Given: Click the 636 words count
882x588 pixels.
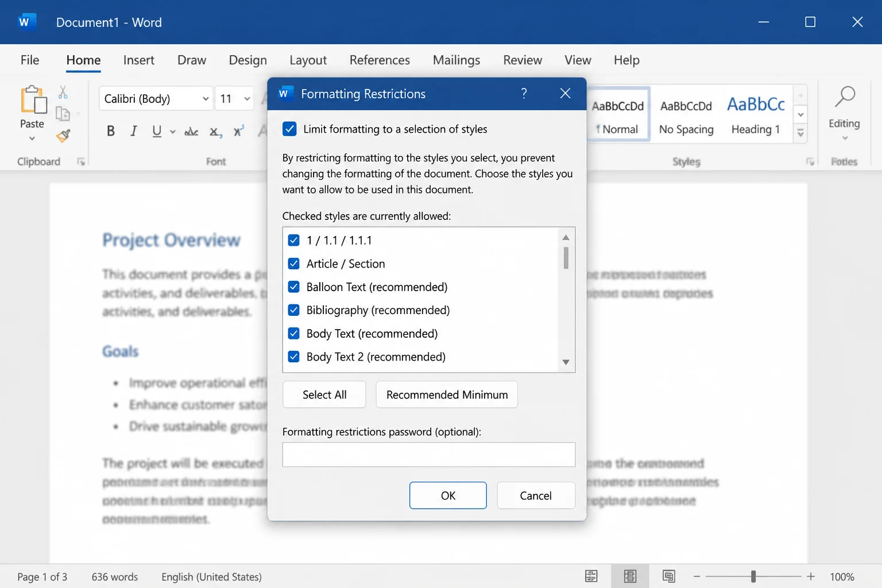Looking at the screenshot, I should (x=115, y=577).
